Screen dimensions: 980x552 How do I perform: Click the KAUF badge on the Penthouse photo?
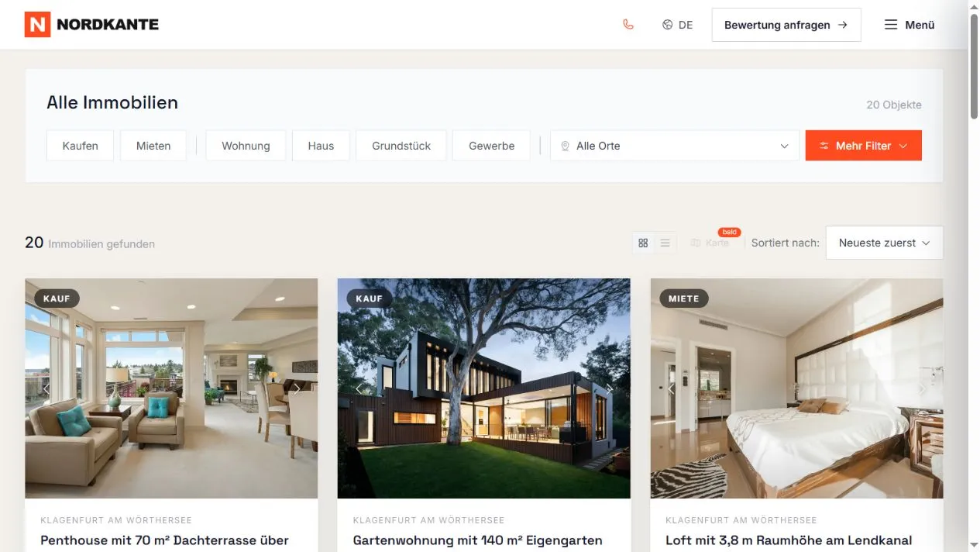[x=57, y=298]
